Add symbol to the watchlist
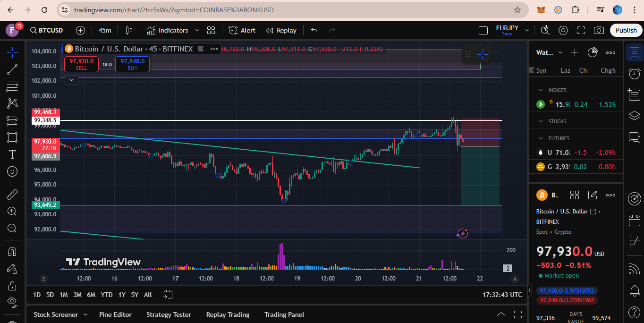644x323 pixels. click(575, 52)
